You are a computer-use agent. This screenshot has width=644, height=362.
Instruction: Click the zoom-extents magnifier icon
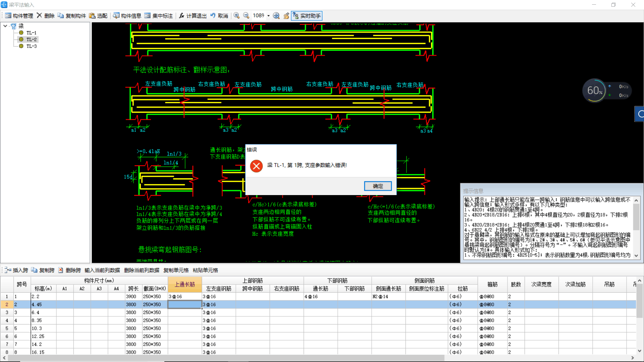(276, 16)
